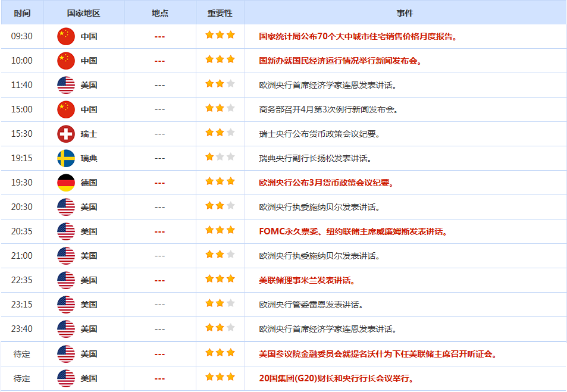Viewport: 567px width, 392px height.
Task: Click the Sweden flag icon
Action: point(66,158)
